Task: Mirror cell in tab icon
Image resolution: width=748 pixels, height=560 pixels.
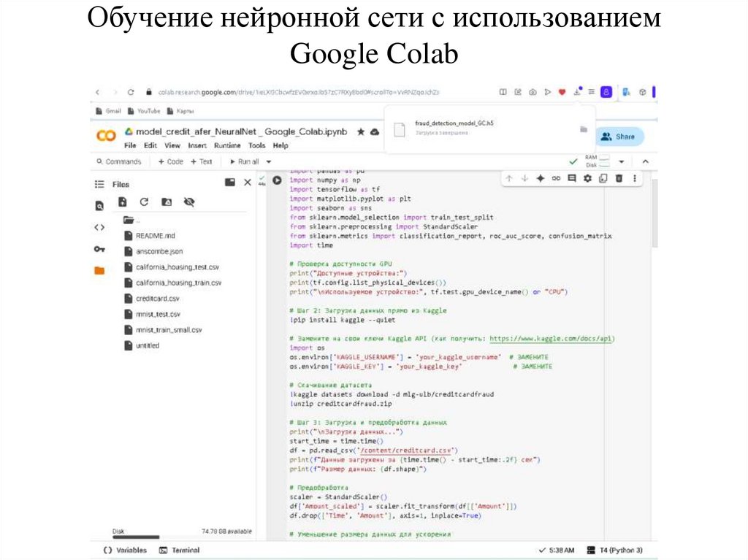Action: click(603, 178)
